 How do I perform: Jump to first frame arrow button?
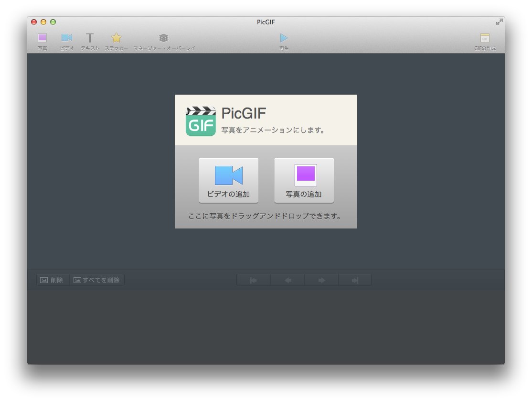coord(254,280)
